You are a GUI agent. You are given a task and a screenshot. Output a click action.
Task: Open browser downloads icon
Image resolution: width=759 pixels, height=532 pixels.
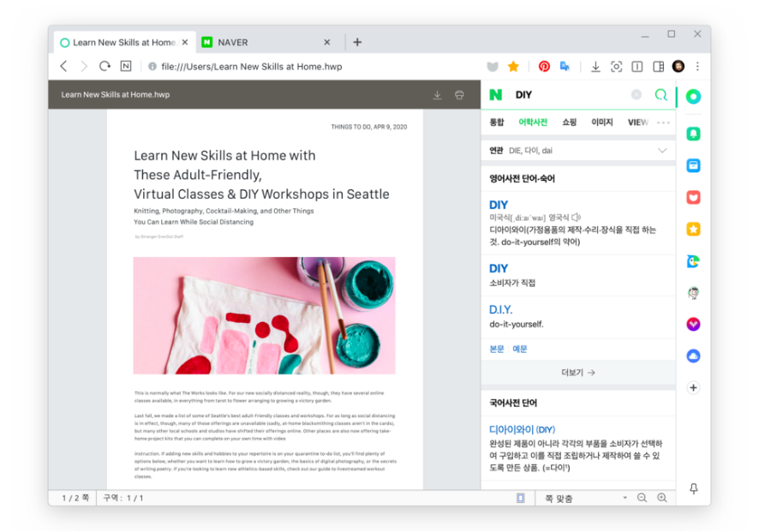[595, 66]
